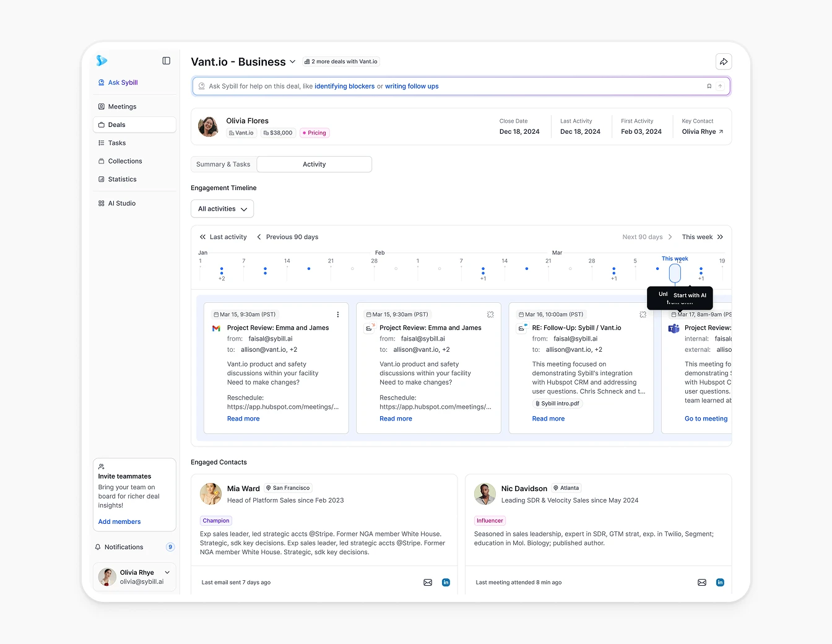
Task: Open AI Studio in the sidebar
Action: (121, 202)
